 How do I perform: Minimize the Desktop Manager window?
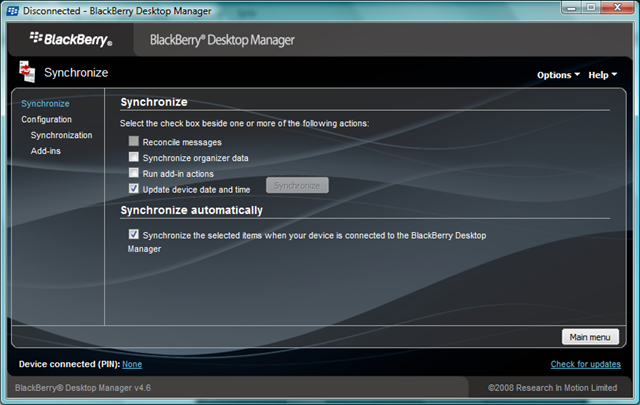(x=571, y=8)
